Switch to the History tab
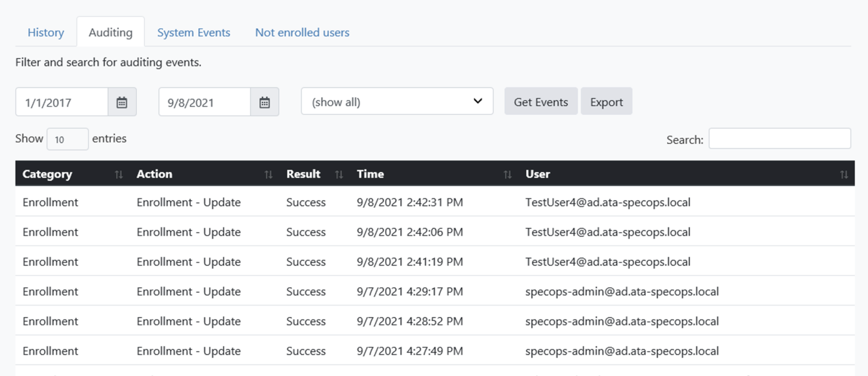The image size is (868, 376). pos(45,32)
